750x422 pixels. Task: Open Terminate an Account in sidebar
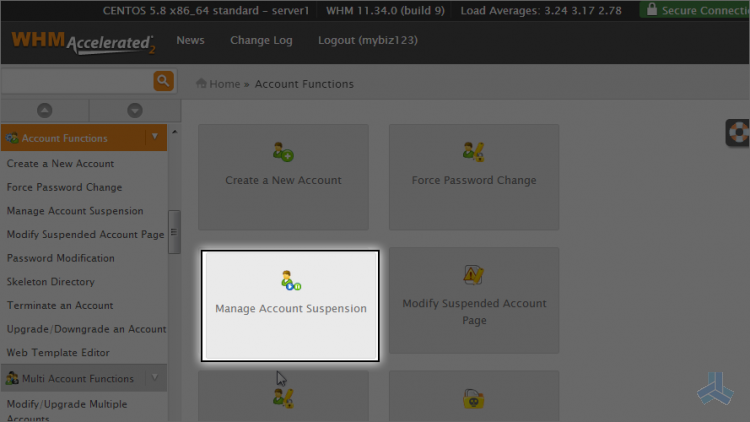[60, 305]
